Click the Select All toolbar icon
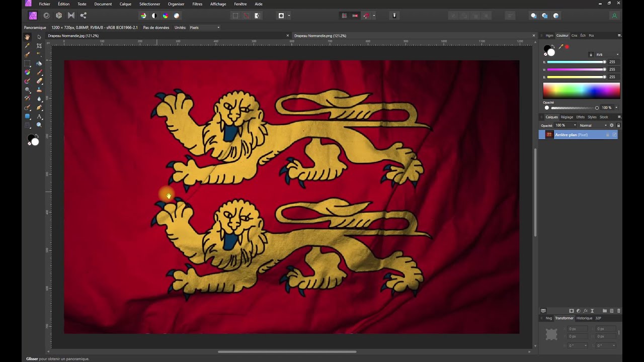Image resolution: width=644 pixels, height=362 pixels. pos(235,16)
